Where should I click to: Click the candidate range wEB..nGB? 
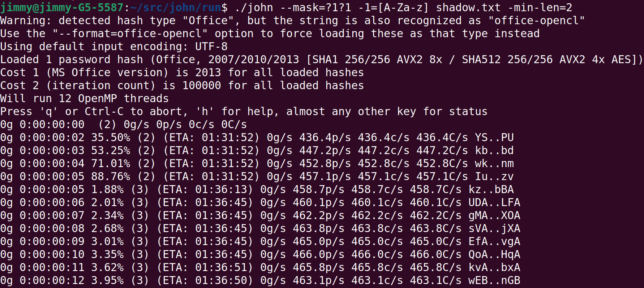[494, 280]
